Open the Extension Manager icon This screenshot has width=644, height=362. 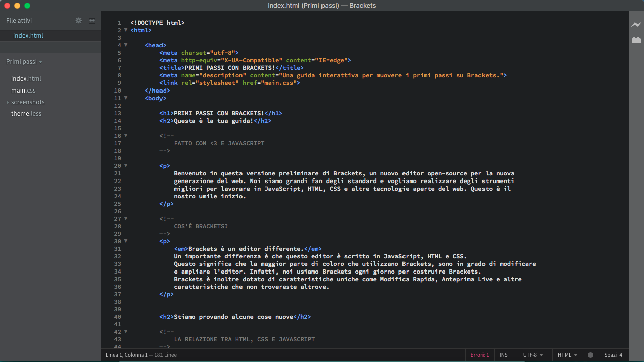point(636,40)
